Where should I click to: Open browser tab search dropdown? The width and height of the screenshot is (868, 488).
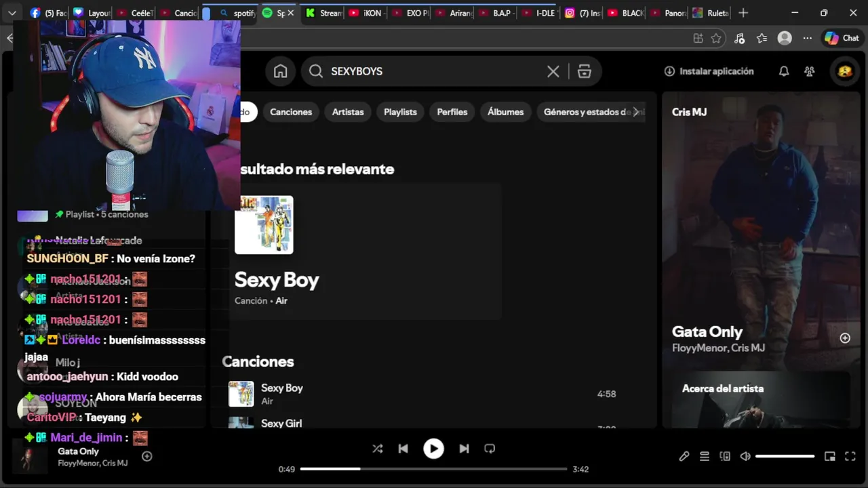tap(12, 13)
